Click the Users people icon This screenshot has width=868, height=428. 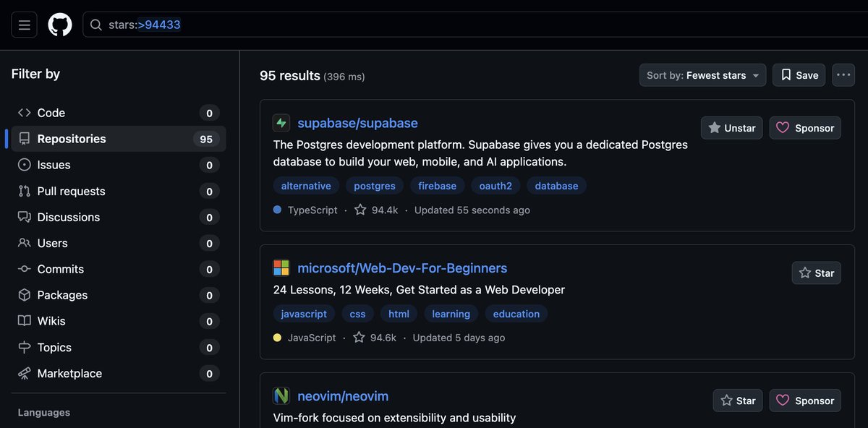[x=25, y=243]
